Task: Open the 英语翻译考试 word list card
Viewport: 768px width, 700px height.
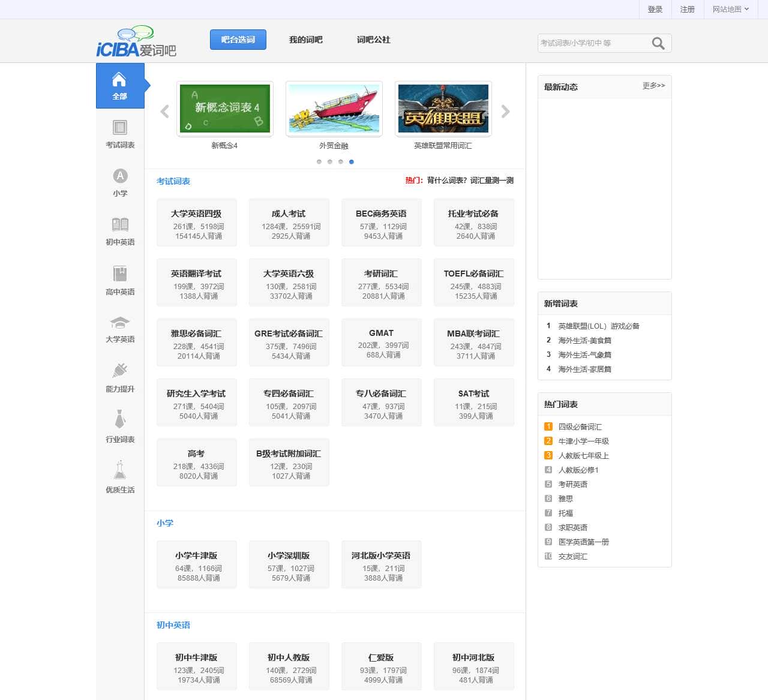Action: 197,283
